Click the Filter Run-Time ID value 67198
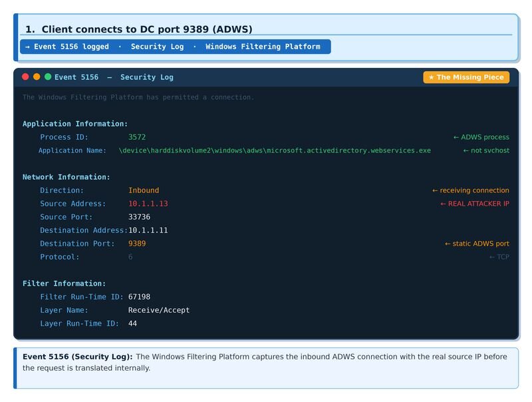The height and width of the screenshot is (402, 532). 139,297
